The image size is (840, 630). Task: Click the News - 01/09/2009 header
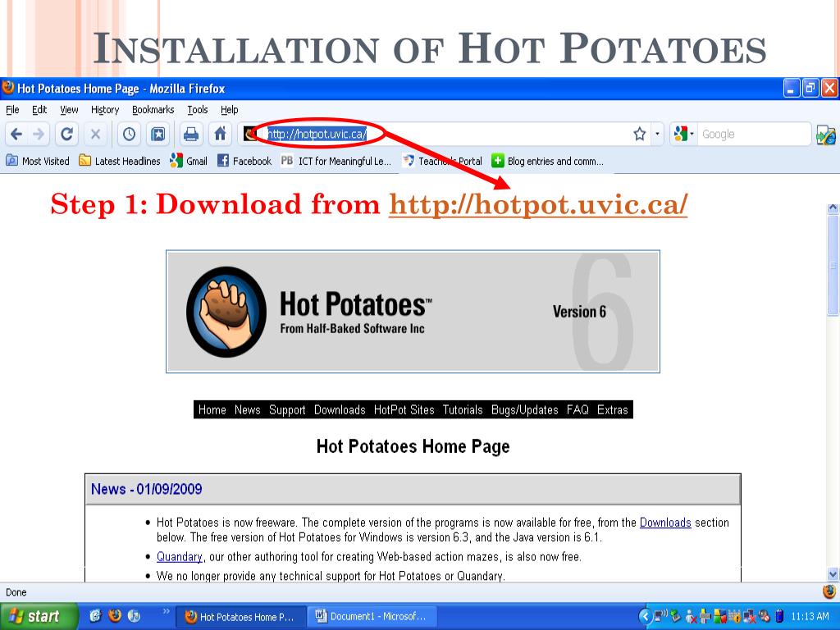413,489
